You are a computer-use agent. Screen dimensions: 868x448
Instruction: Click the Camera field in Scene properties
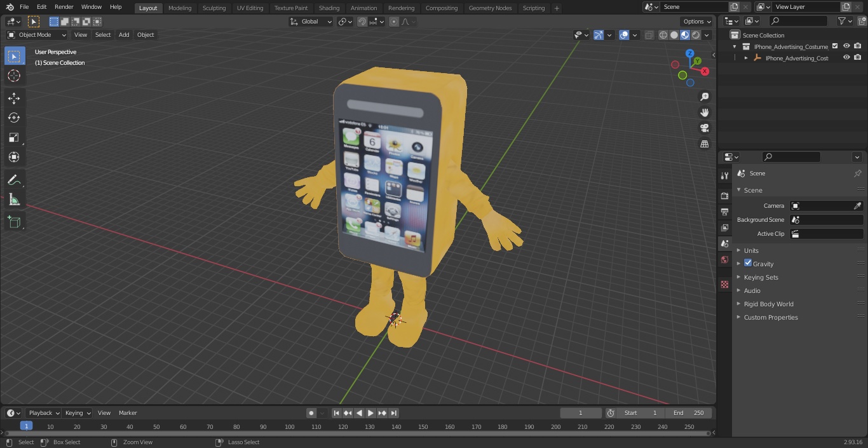[826, 206]
